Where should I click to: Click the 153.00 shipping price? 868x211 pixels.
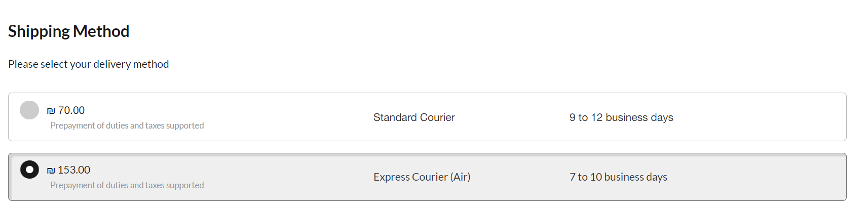[74, 170]
